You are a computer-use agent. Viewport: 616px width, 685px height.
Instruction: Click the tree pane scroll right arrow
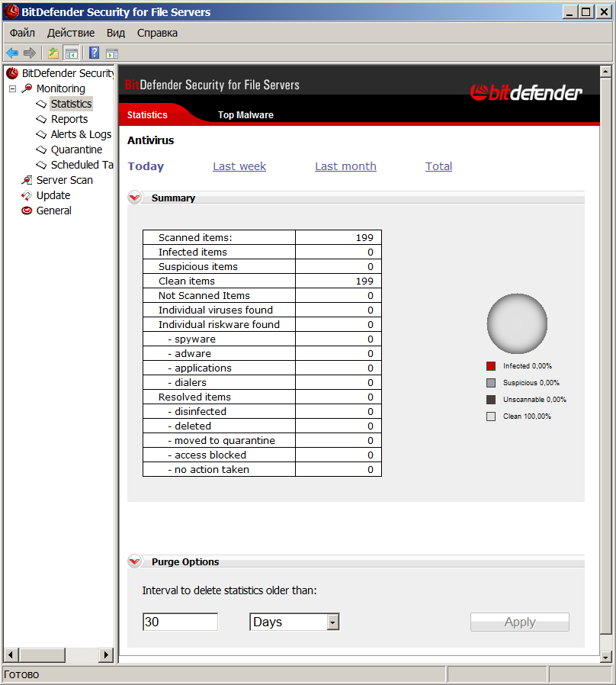[x=105, y=654]
